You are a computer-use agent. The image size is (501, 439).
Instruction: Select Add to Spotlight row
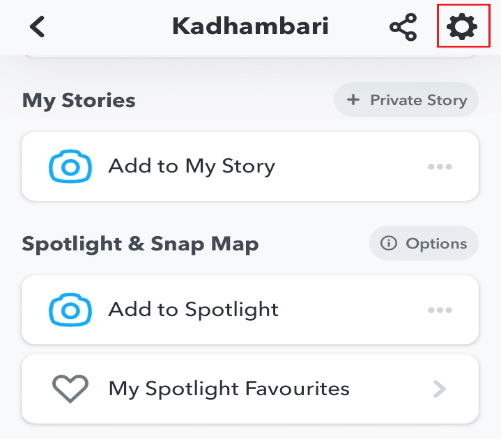coord(250,310)
